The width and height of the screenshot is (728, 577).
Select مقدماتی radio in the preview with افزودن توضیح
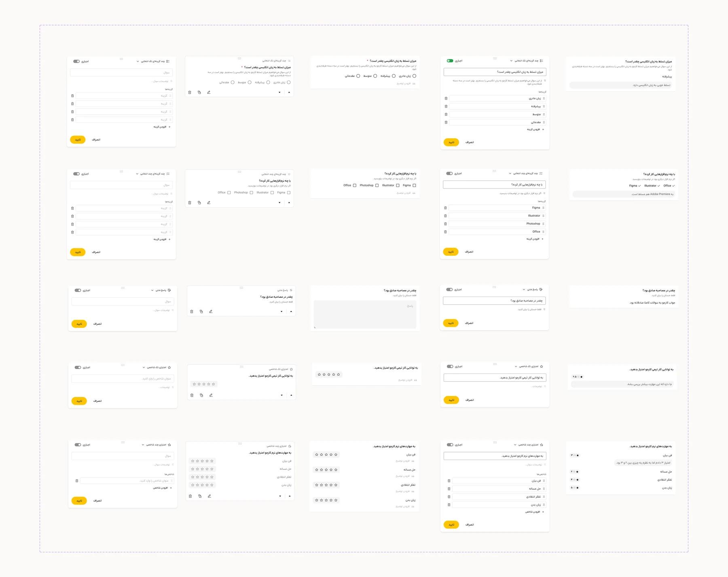point(358,76)
